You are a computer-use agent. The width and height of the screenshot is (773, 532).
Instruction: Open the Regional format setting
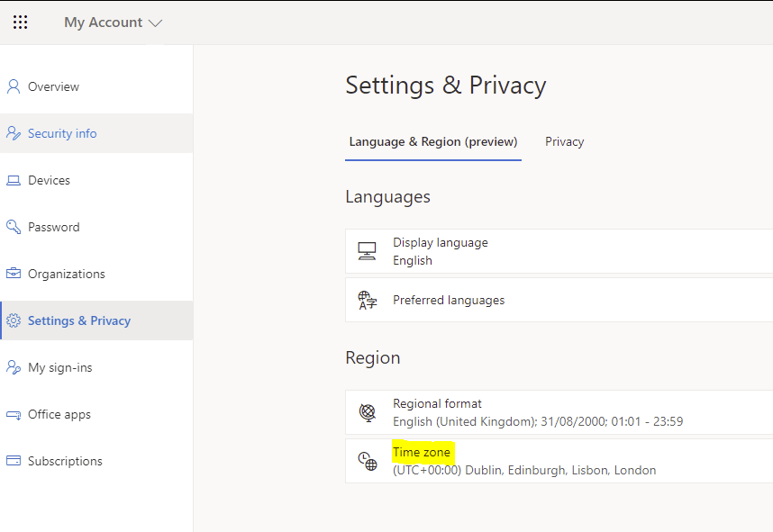tap(559, 412)
